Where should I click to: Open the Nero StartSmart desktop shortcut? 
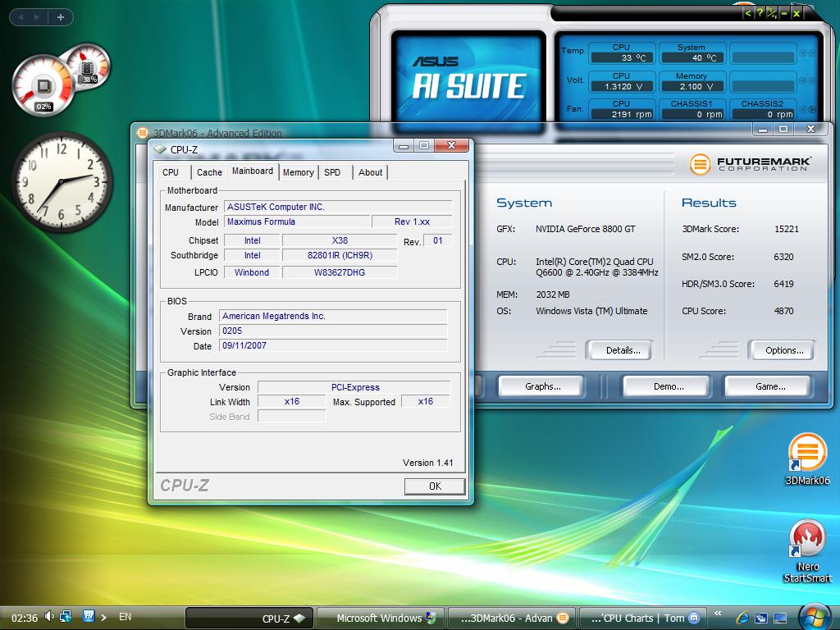[x=807, y=550]
